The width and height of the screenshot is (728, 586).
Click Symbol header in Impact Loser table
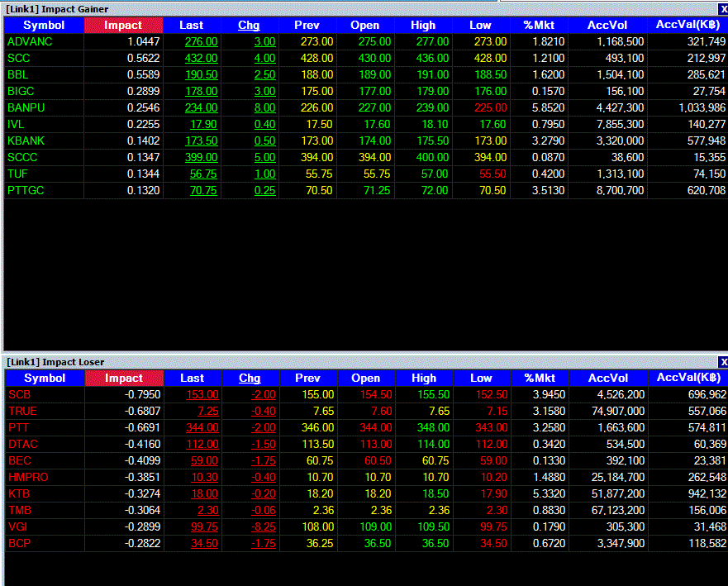click(45, 378)
